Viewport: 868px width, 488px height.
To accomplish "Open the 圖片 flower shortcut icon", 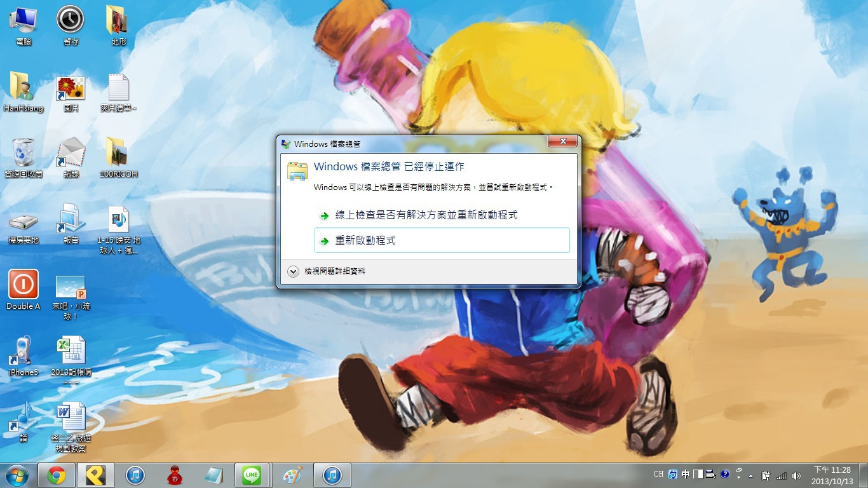I will (71, 91).
